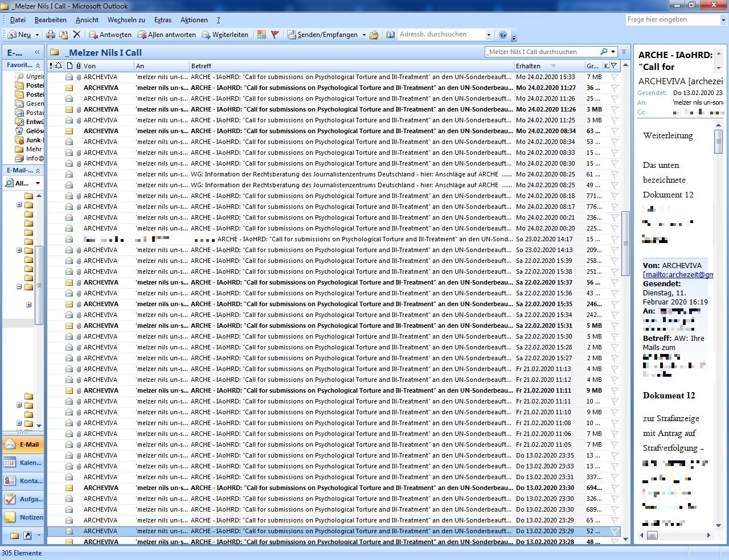Click the message list vertical scrollbar thumb
This screenshot has height=560, width=729.
click(625, 243)
